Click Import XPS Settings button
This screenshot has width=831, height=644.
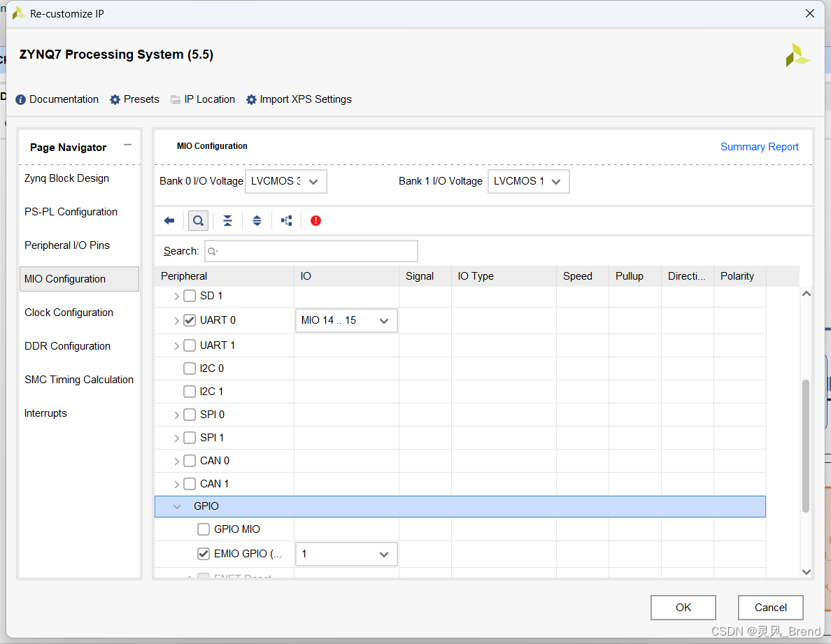coord(299,99)
